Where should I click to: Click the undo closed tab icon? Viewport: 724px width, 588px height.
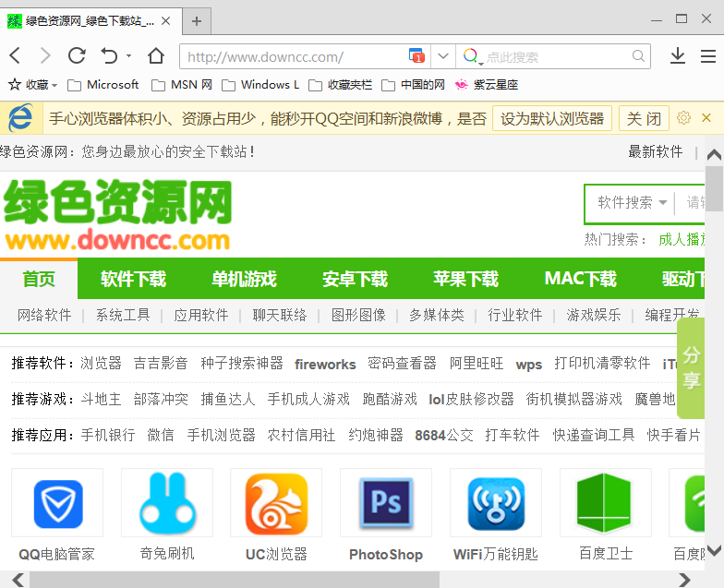coord(109,55)
